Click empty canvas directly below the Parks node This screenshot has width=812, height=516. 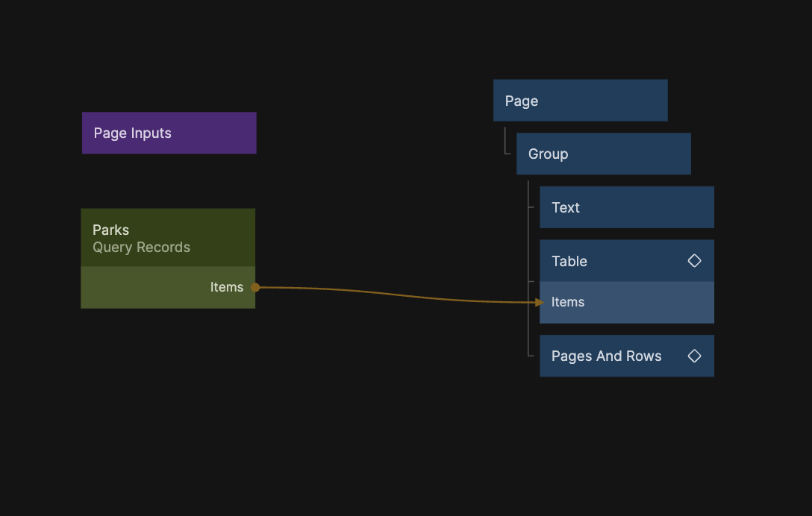(x=168, y=373)
